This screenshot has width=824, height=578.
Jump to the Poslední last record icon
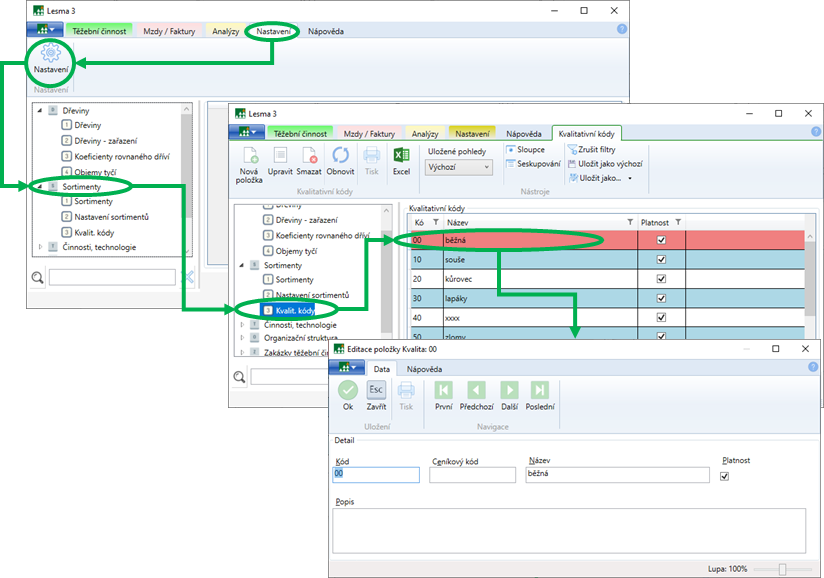click(x=539, y=391)
